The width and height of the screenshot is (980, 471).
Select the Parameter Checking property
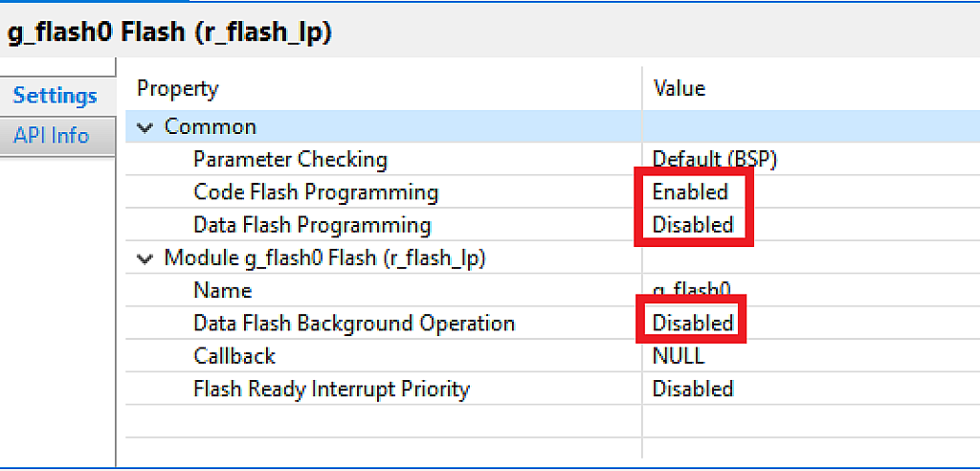(290, 159)
